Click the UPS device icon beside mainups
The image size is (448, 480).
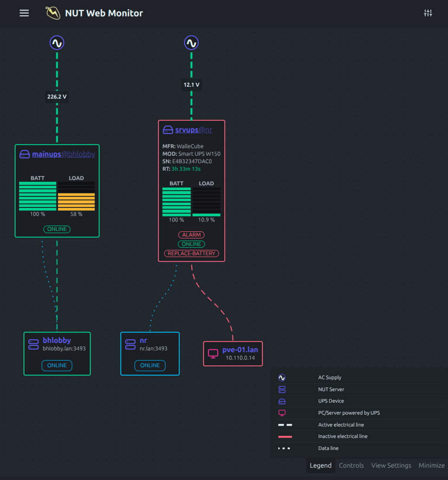point(24,154)
